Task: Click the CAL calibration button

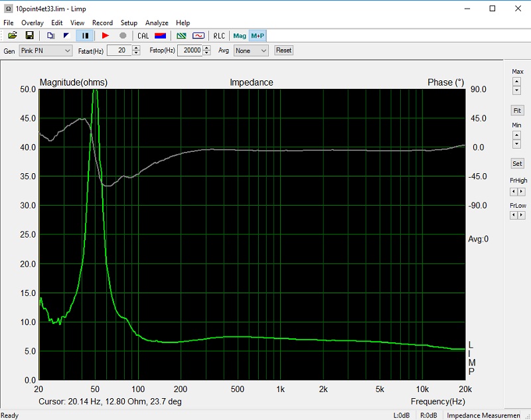Action: 143,36
